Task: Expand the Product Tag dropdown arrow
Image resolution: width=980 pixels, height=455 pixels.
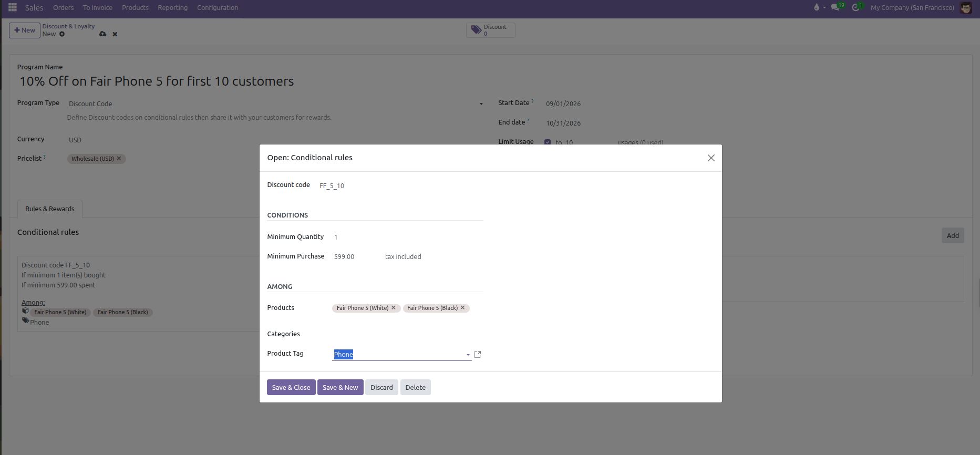Action: (468, 355)
